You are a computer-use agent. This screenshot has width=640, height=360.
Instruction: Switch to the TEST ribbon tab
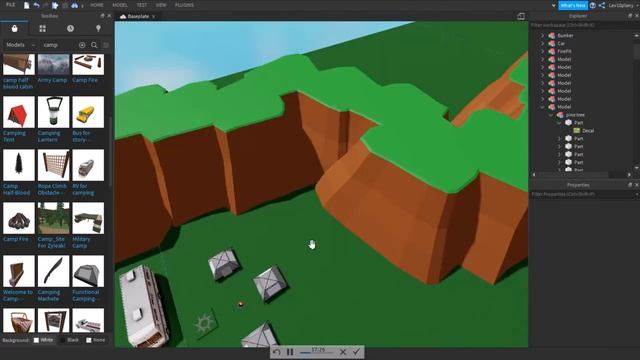click(142, 5)
